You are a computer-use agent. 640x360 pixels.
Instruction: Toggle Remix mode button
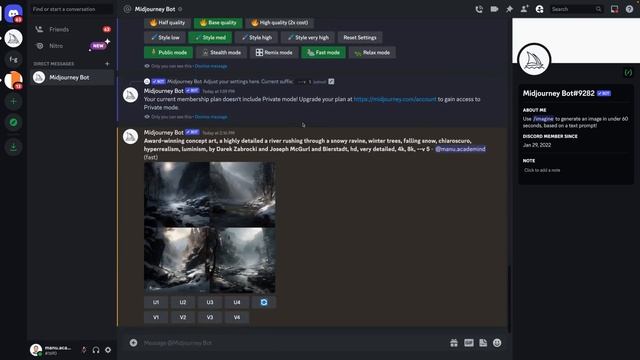click(x=274, y=52)
